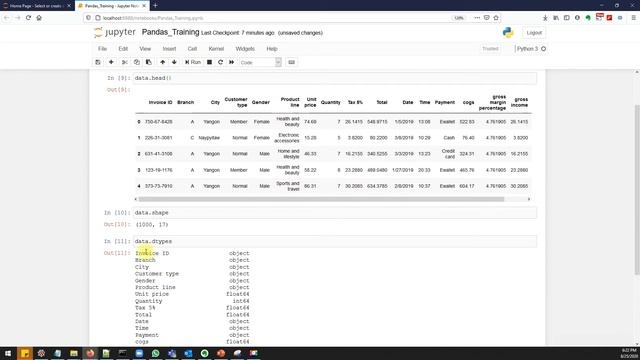Run the current cell
This screenshot has height=360, width=640.
(193, 62)
